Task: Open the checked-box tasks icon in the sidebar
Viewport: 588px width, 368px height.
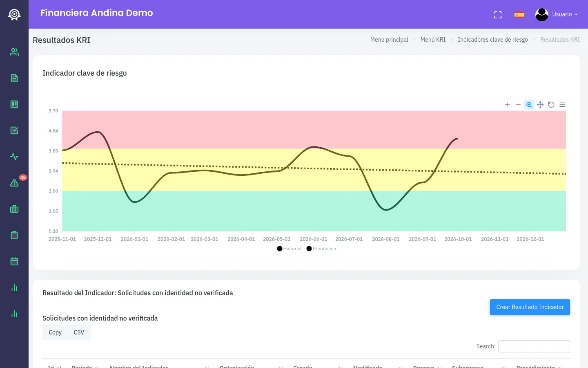Action: pyautogui.click(x=14, y=130)
